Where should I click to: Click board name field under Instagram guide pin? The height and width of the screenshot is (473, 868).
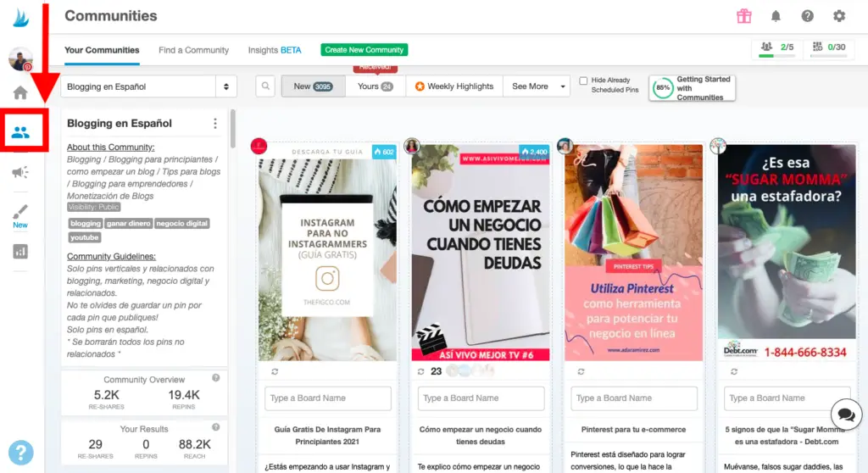point(328,398)
